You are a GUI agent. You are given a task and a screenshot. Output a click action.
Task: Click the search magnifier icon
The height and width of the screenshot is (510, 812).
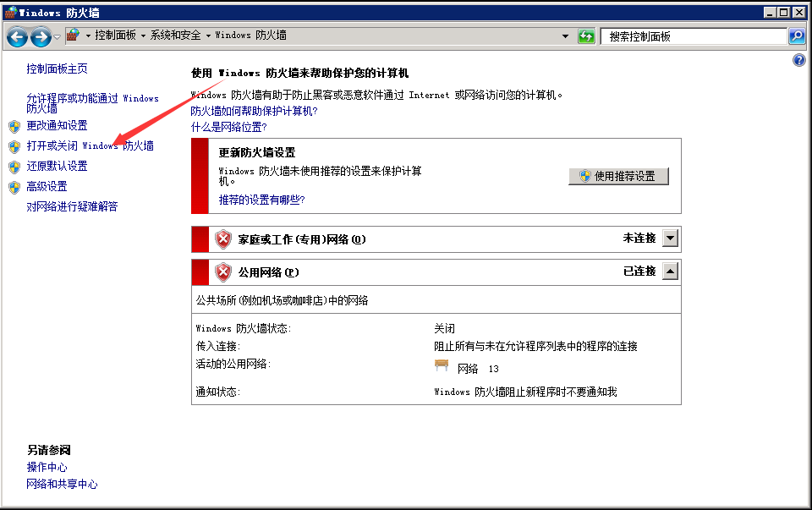pyautogui.click(x=797, y=36)
